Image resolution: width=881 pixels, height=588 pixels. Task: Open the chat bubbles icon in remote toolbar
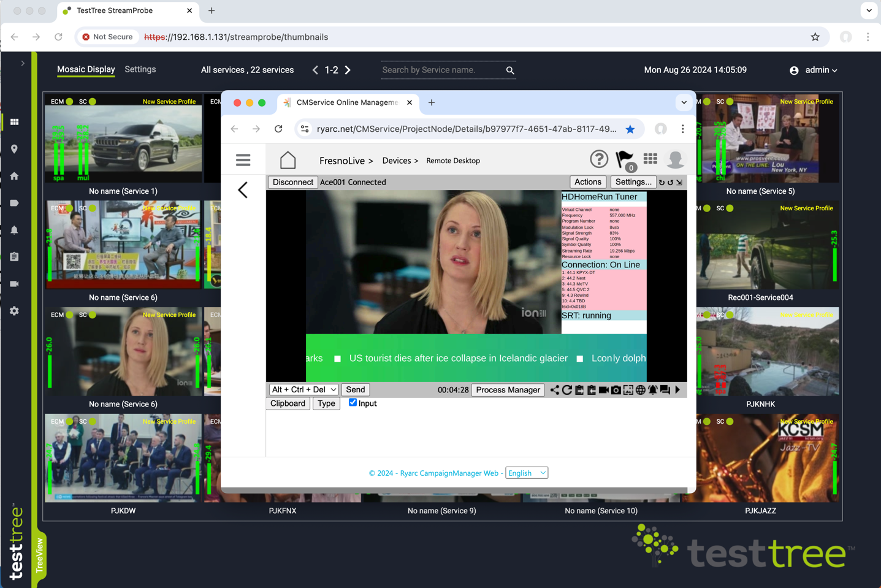pos(665,390)
